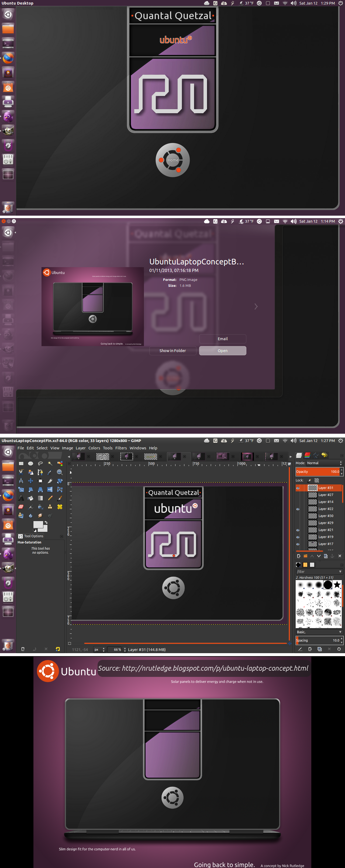Toggle Lock pixels paintbrush button
Screen dimensions: 345x868
(309, 480)
